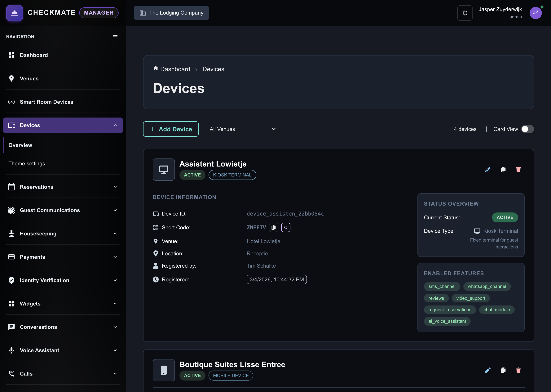Open Theme settings submenu item

pyautogui.click(x=63, y=163)
